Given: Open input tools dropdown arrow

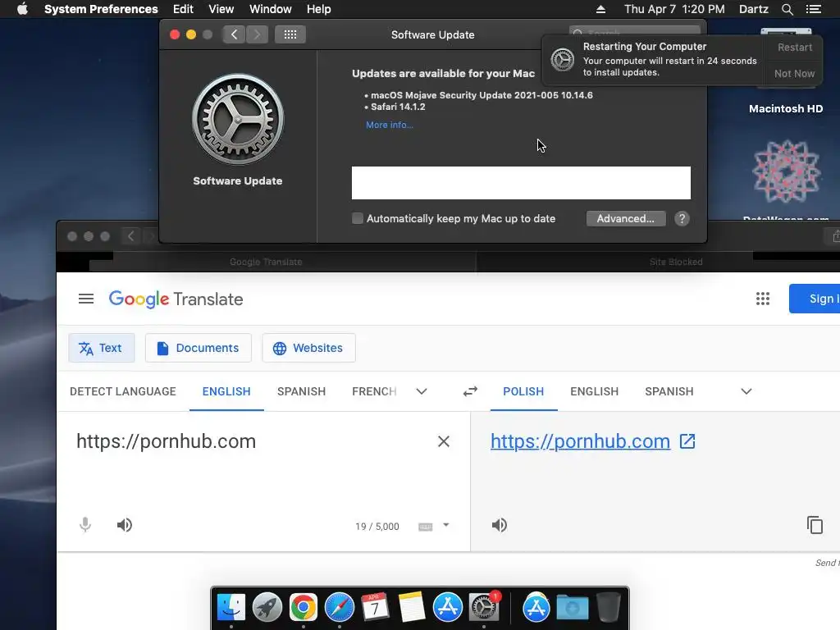Looking at the screenshot, I should pyautogui.click(x=446, y=526).
